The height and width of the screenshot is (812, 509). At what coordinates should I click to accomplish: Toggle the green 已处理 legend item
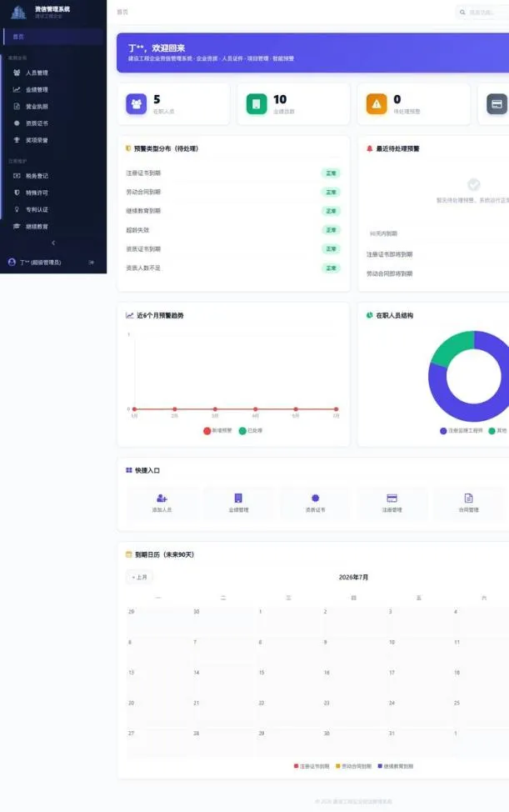pyautogui.click(x=251, y=431)
